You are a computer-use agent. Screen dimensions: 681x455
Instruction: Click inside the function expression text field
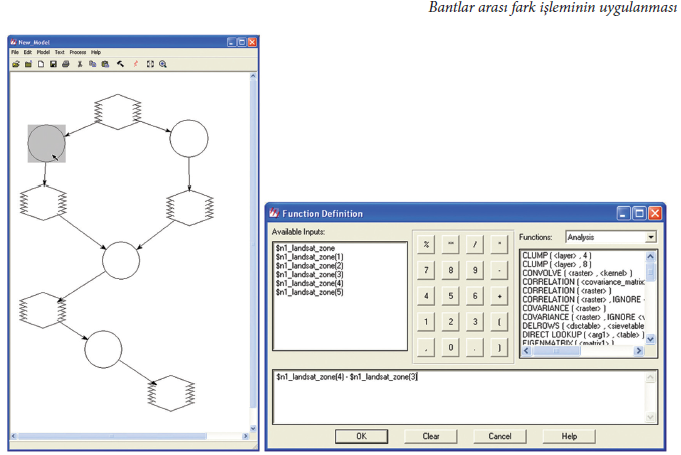click(x=460, y=395)
